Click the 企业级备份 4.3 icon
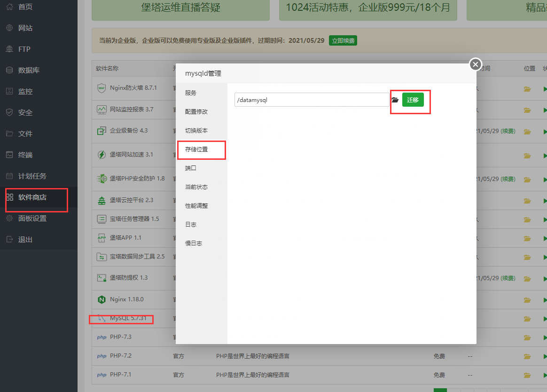The width and height of the screenshot is (547, 392). pyautogui.click(x=102, y=131)
